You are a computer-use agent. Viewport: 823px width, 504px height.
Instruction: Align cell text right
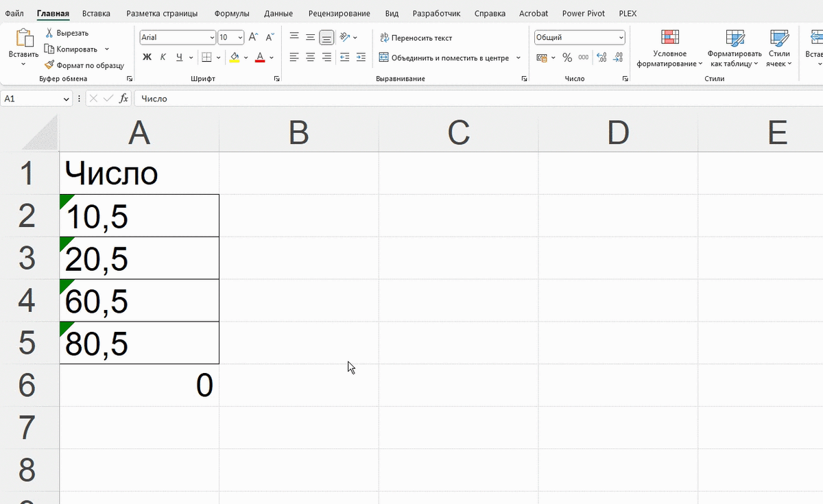point(326,58)
